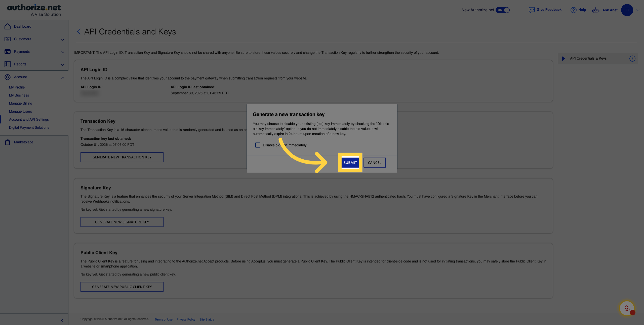The height and width of the screenshot is (325, 644).
Task: Click the Help link text
Action: [582, 10]
